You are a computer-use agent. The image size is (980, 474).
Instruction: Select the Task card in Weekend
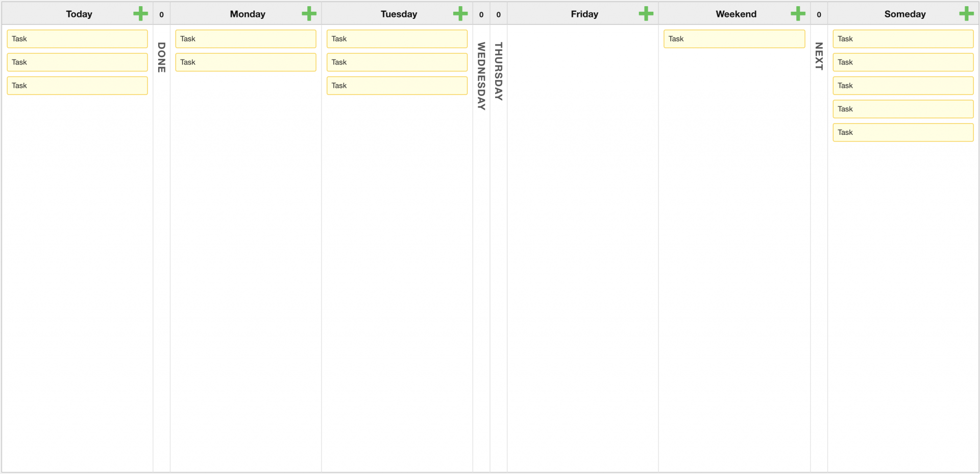click(x=734, y=39)
